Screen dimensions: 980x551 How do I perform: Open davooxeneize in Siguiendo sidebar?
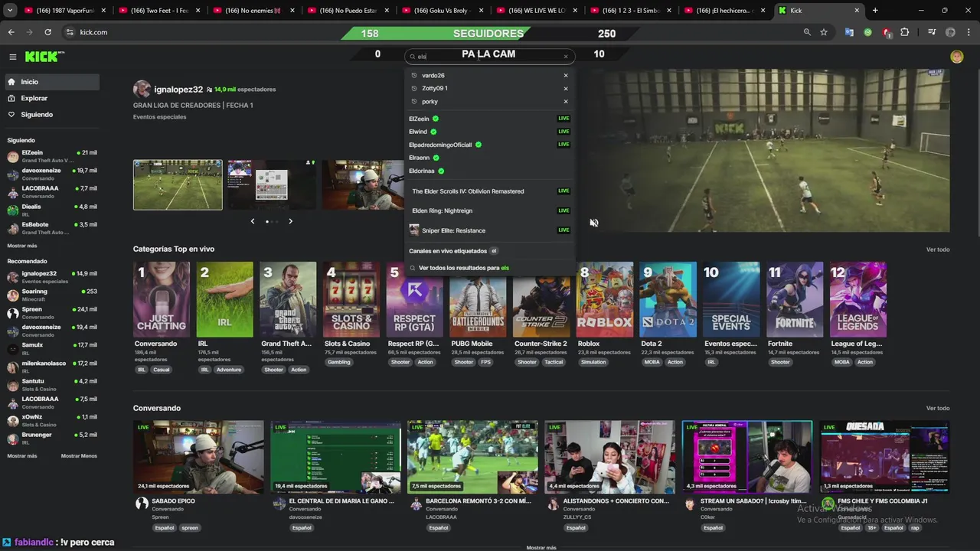pyautogui.click(x=51, y=174)
